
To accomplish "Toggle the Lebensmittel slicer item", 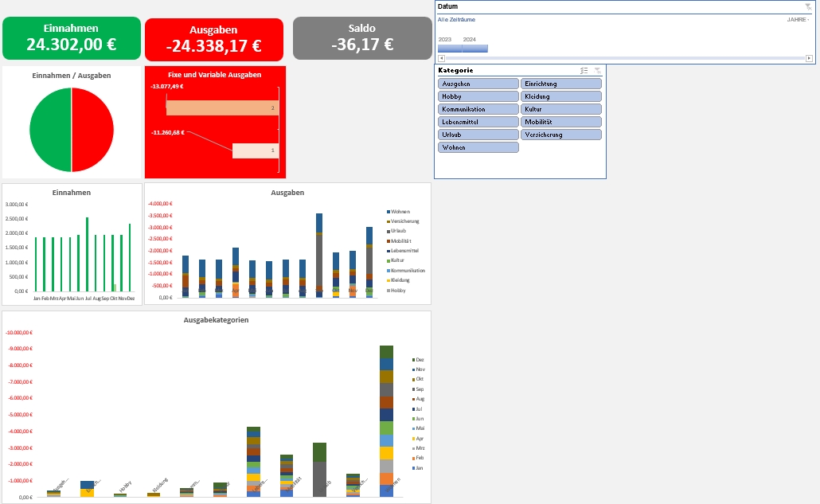I will coord(478,122).
